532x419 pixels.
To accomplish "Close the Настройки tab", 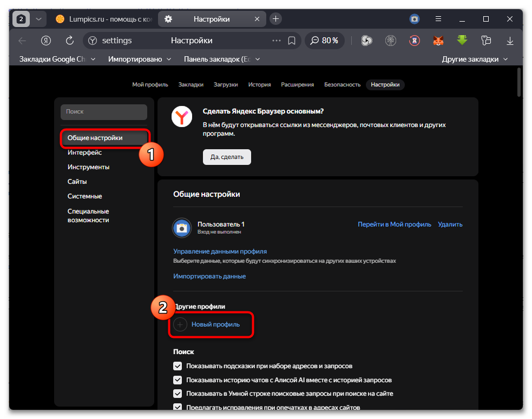I will pyautogui.click(x=257, y=19).
